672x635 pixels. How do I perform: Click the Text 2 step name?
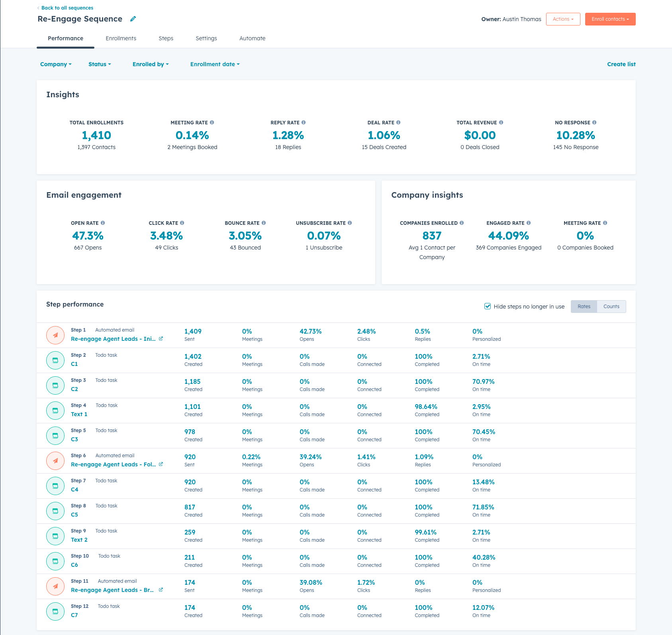click(79, 540)
